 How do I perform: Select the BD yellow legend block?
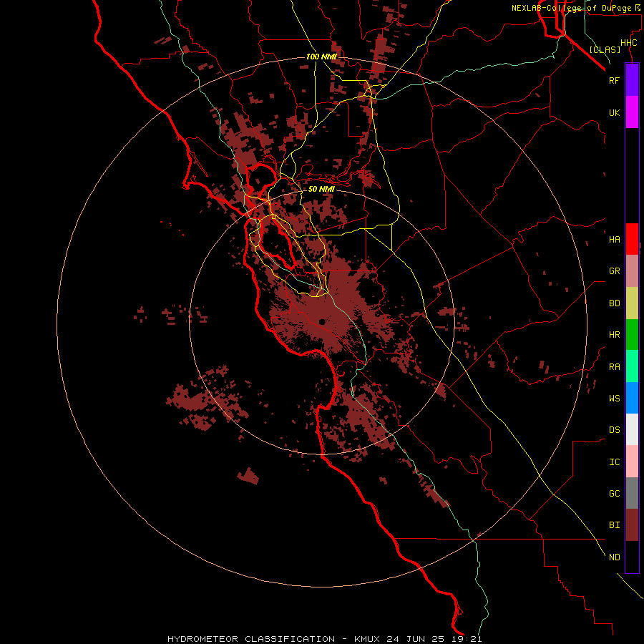point(632,303)
